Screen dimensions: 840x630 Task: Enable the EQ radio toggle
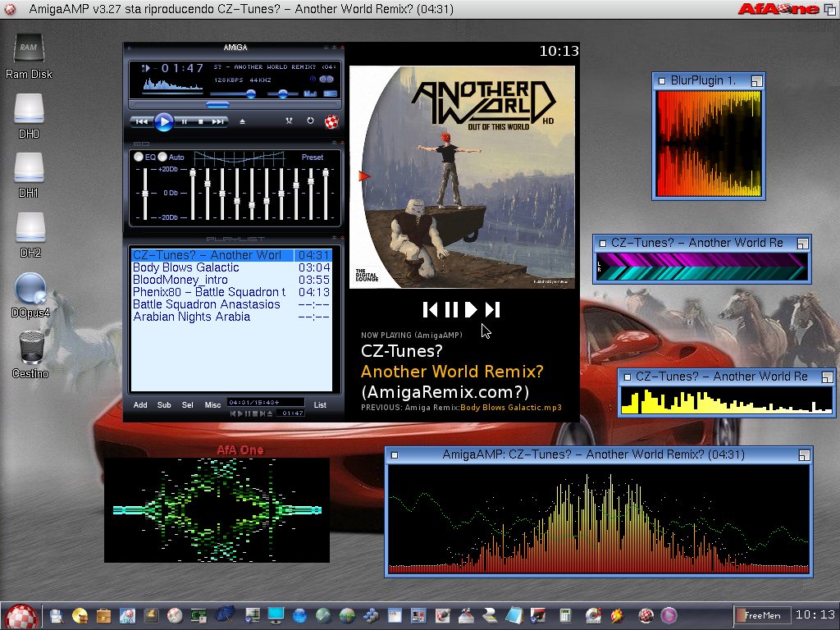pos(139,157)
